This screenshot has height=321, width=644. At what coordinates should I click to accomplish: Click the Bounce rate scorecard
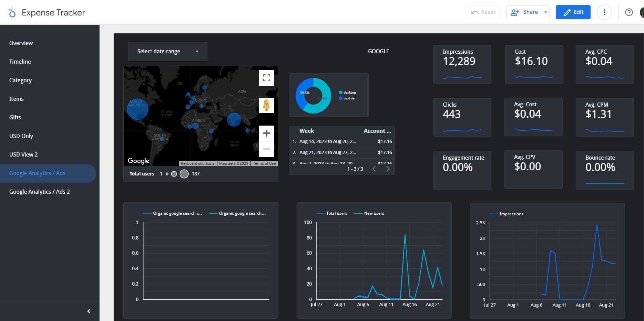pyautogui.click(x=605, y=170)
